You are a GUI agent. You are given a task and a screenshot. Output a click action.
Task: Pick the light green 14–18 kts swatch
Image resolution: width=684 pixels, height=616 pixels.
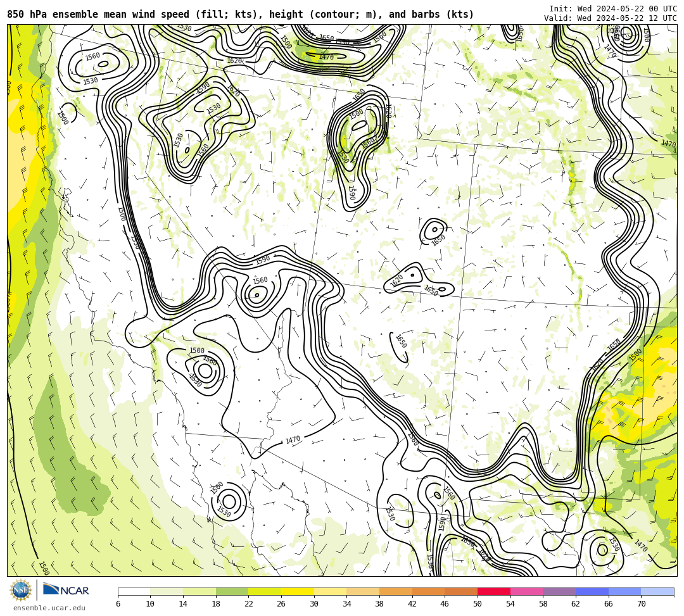tap(199, 591)
